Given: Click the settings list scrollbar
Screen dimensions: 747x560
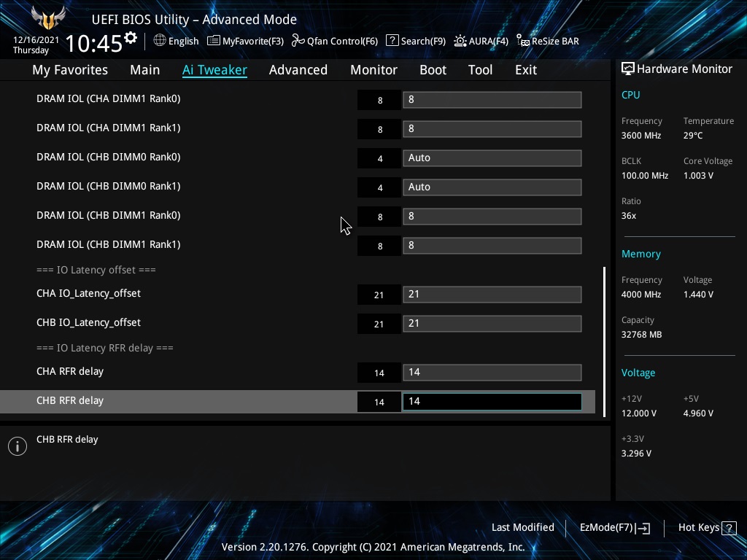Looking at the screenshot, I should click(x=605, y=341).
